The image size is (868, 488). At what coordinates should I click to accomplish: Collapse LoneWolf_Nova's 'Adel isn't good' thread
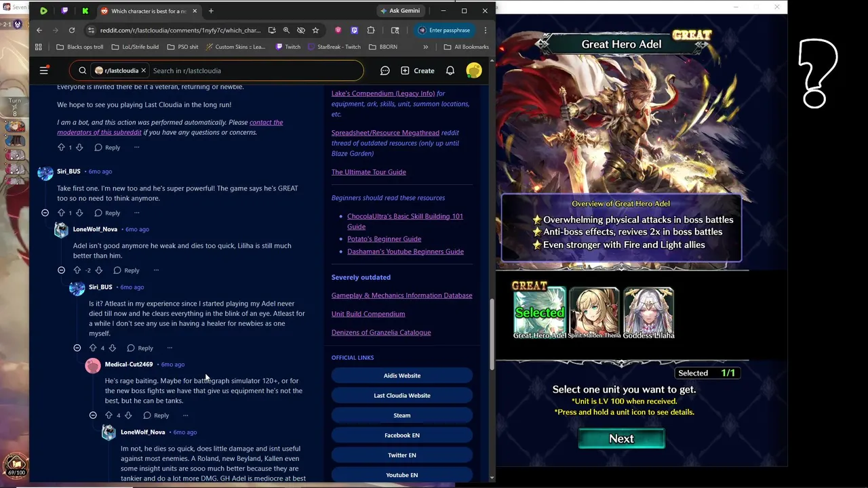point(61,270)
